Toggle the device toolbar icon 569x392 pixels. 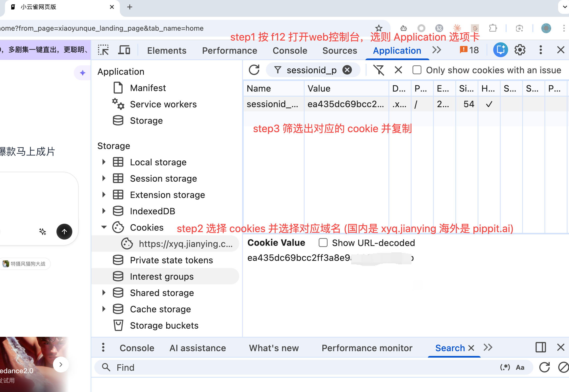(124, 50)
